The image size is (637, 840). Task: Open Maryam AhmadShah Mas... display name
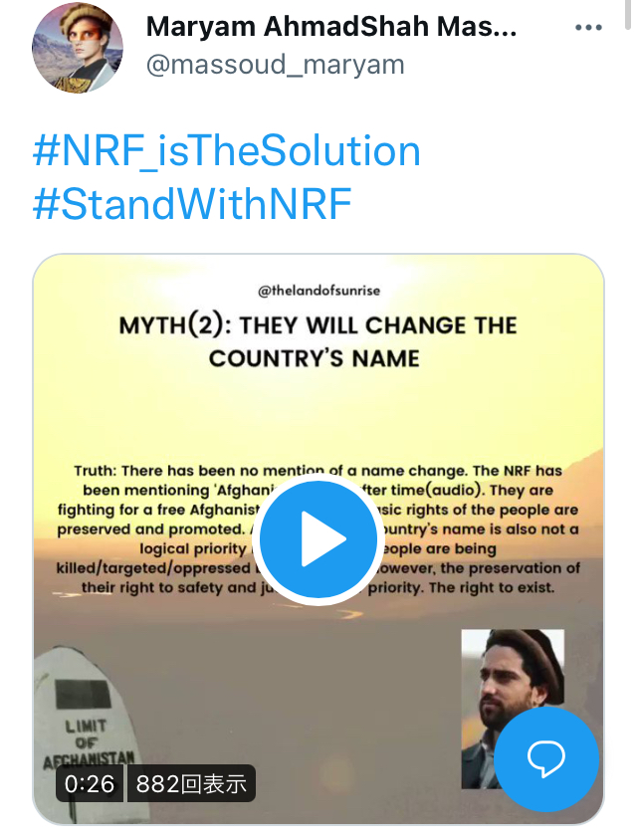pyautogui.click(x=331, y=26)
